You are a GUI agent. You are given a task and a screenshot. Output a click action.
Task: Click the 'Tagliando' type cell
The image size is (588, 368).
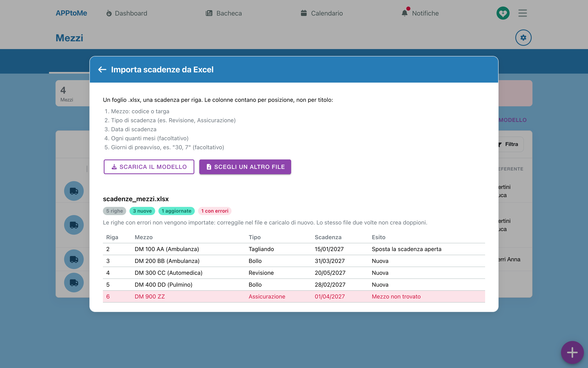coord(261,249)
